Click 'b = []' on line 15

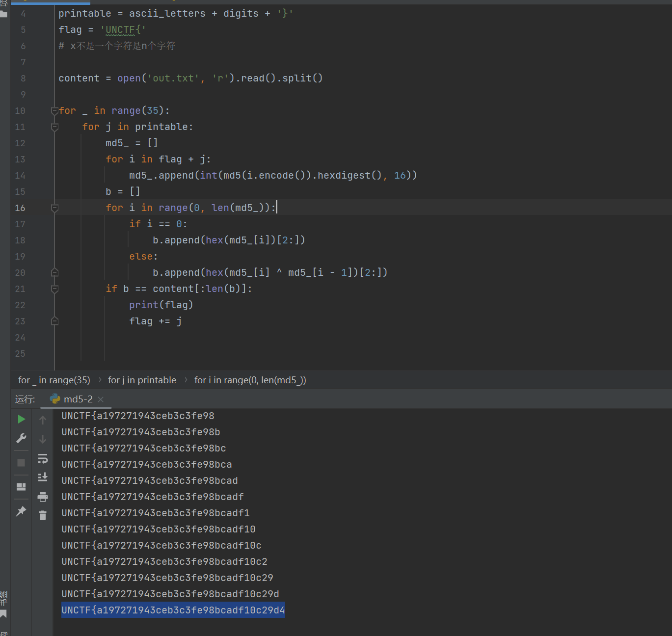(x=123, y=191)
